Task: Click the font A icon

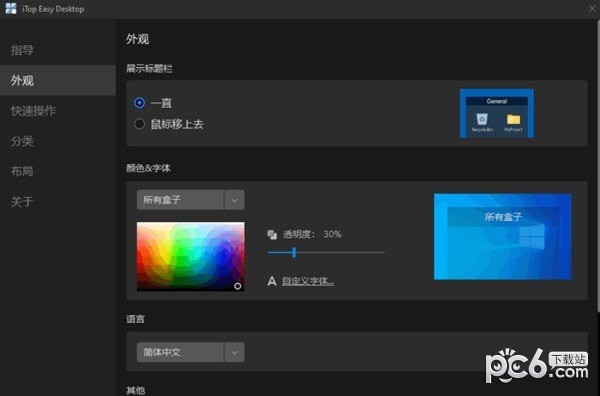Action: tap(272, 282)
